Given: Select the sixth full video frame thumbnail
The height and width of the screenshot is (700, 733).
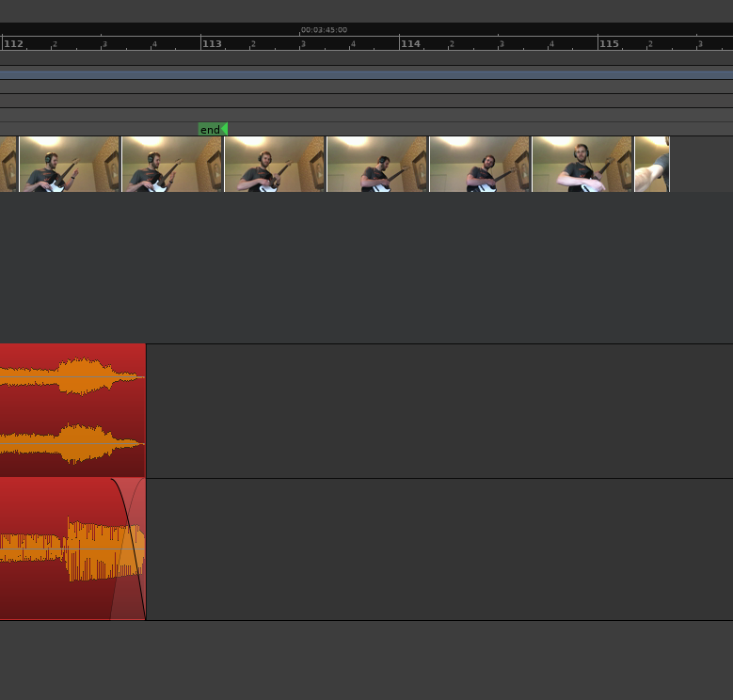Looking at the screenshot, I should [582, 165].
